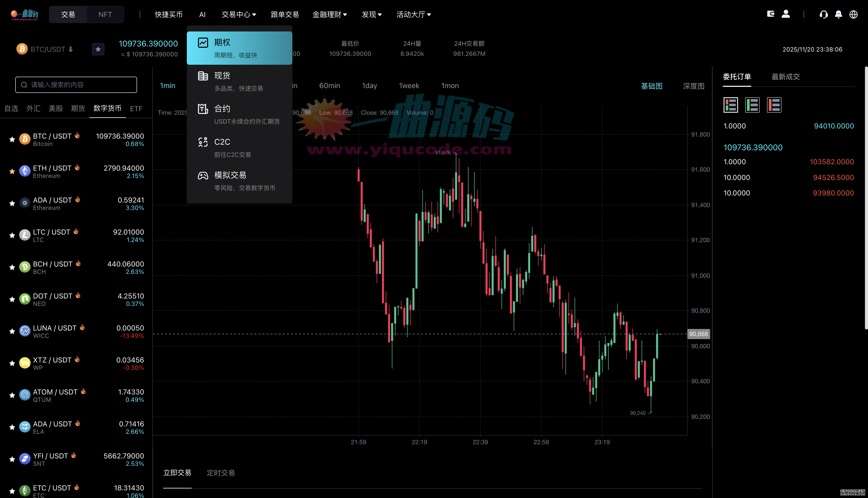This screenshot has height=498, width=868.
Task: Click the 跟单交易 nav link
Action: (285, 14)
